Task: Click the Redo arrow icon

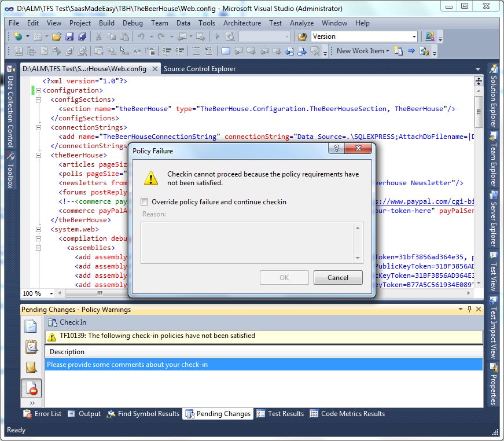Action: (x=161, y=36)
